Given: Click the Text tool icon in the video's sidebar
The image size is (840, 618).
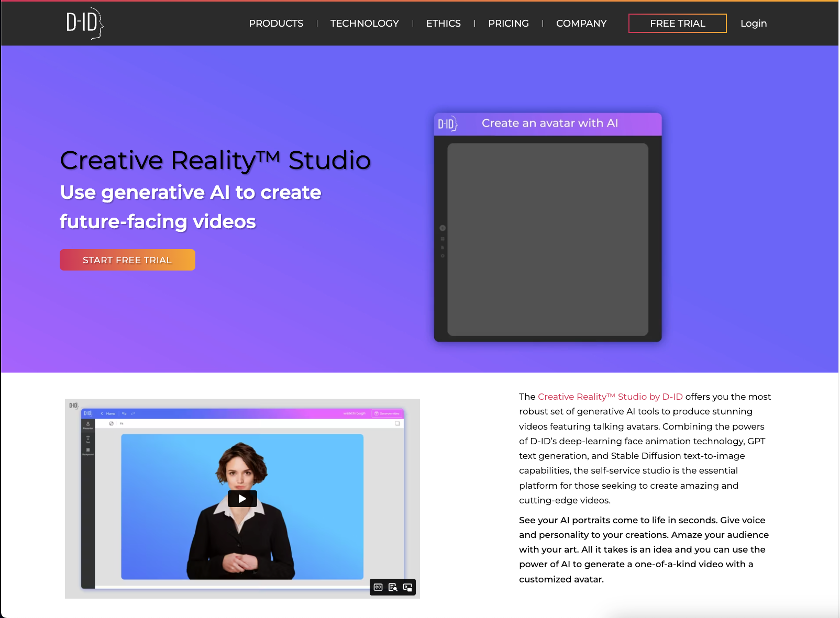Looking at the screenshot, I should [88, 439].
